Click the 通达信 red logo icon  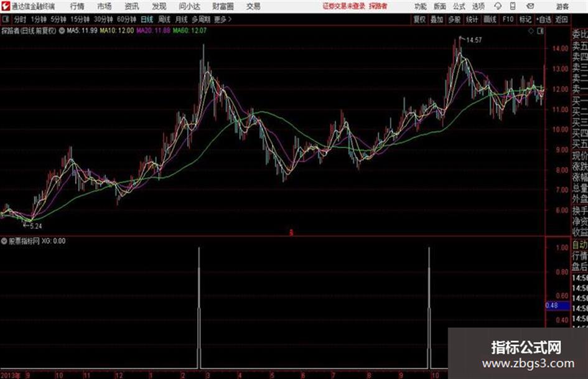(6, 6)
